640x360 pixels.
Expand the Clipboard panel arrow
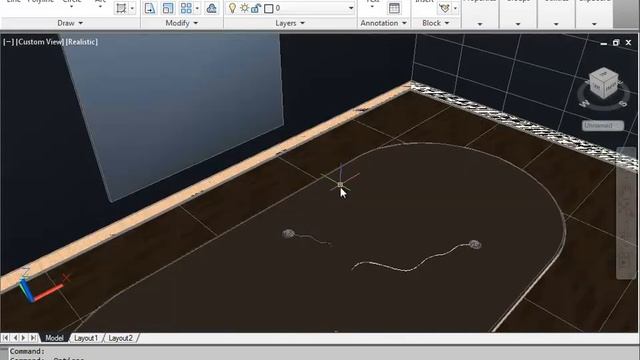click(594, 24)
